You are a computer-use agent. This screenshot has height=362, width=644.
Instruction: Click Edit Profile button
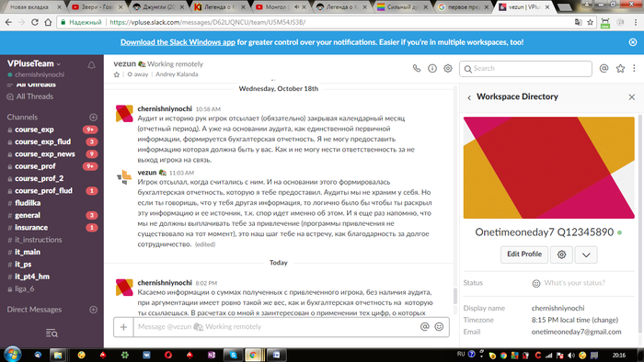point(524,255)
